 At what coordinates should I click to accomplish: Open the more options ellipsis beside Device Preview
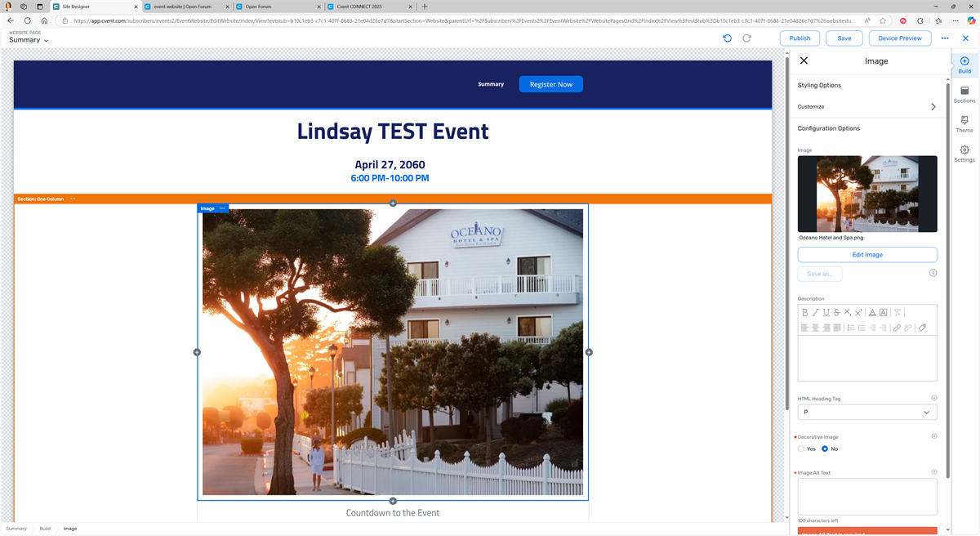pyautogui.click(x=945, y=38)
